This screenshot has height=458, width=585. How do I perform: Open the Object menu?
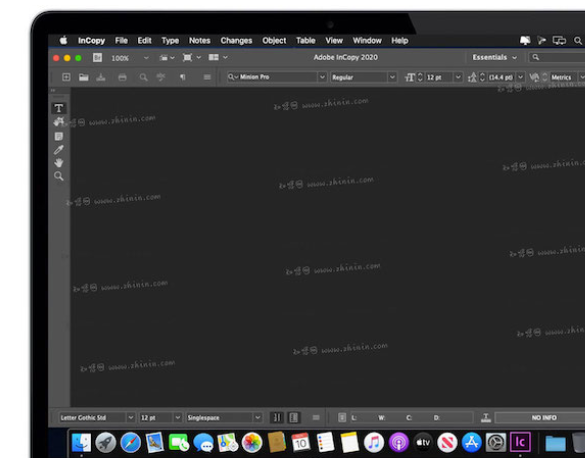click(274, 41)
